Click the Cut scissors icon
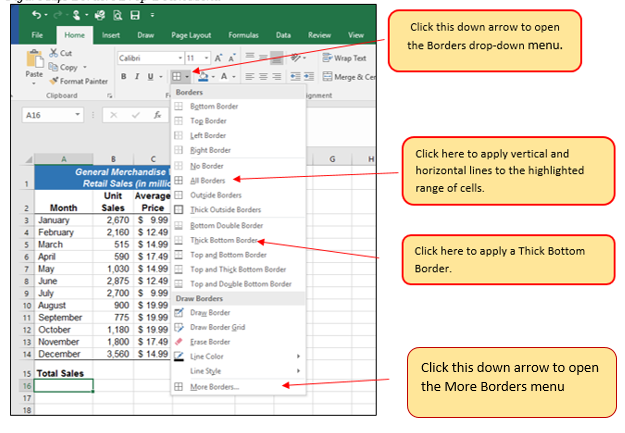Screen dimensions: 625x433 [x=54, y=53]
